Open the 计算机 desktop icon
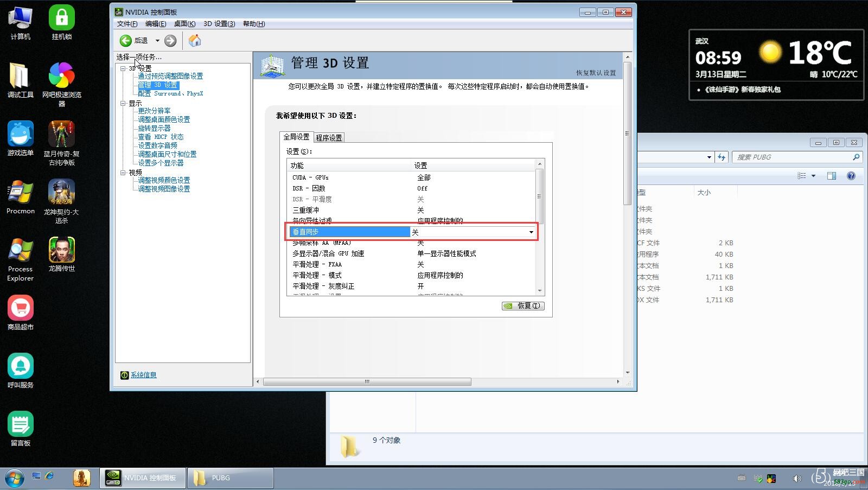This screenshot has width=868, height=490. point(21,23)
